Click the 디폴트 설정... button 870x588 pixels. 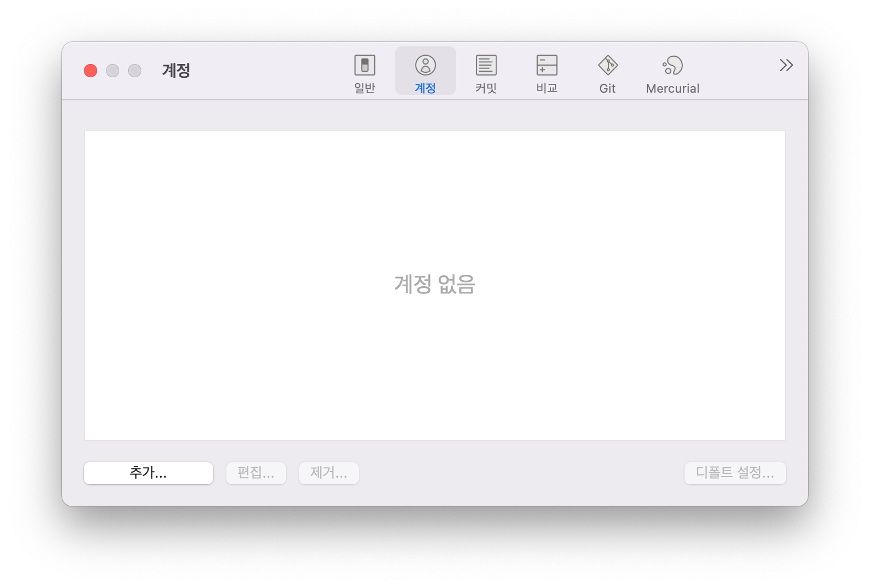pos(735,473)
